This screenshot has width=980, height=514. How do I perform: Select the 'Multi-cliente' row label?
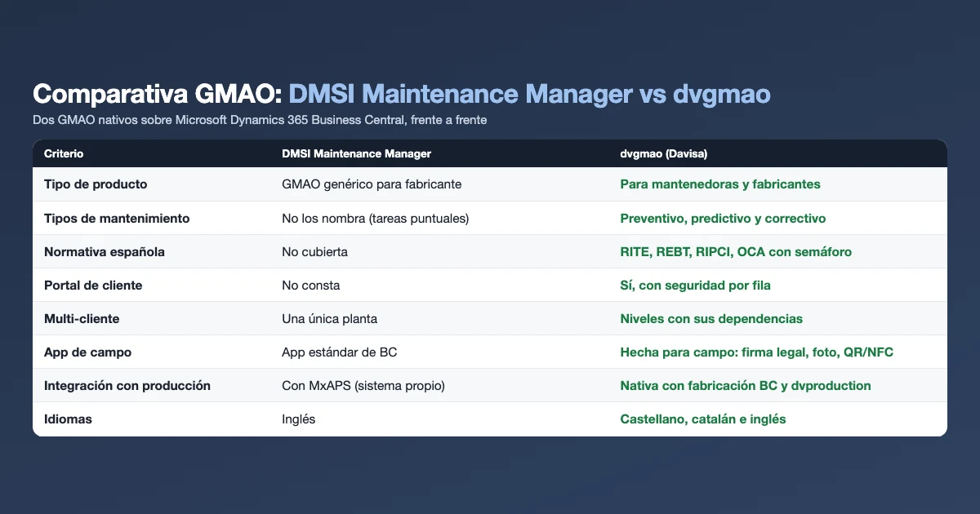(x=82, y=318)
